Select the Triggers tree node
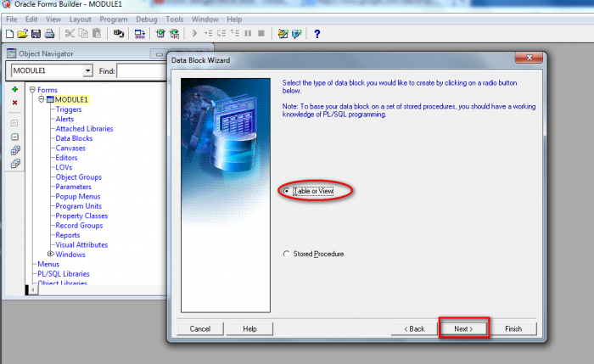 coord(69,109)
